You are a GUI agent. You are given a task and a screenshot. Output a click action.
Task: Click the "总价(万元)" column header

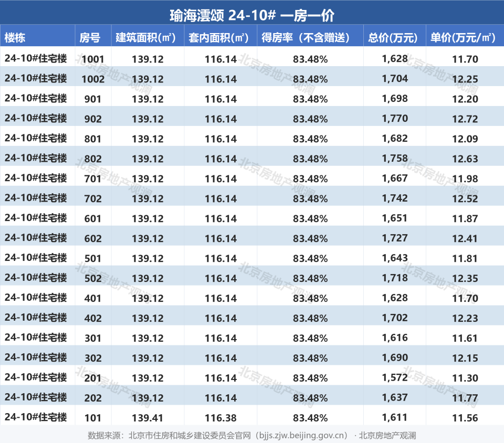coord(393,38)
